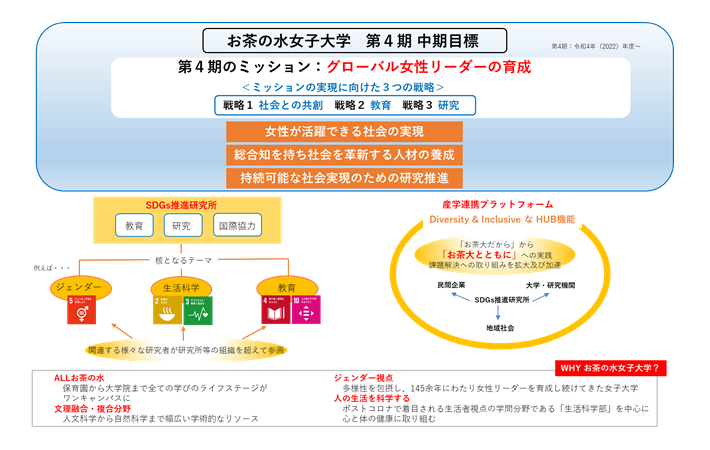Click the 地域社会 label
The width and height of the screenshot is (710, 450).
tap(500, 328)
